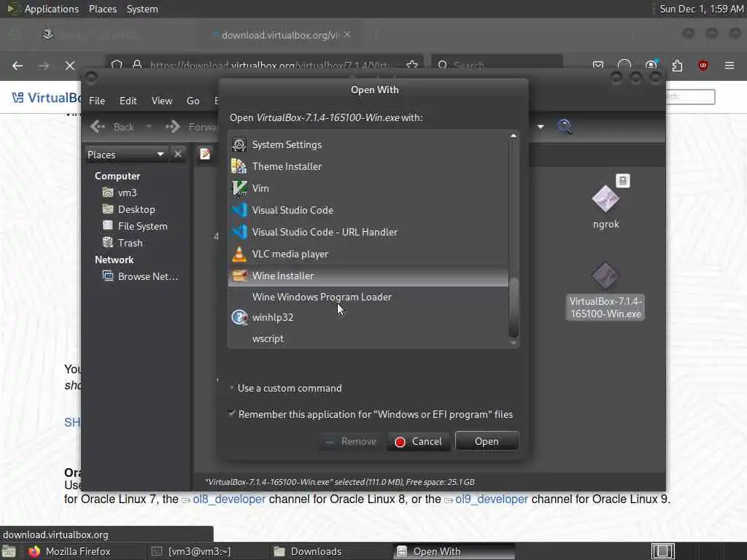The width and height of the screenshot is (747, 560).
Task: Cancel the Open With dialog
Action: click(x=418, y=441)
